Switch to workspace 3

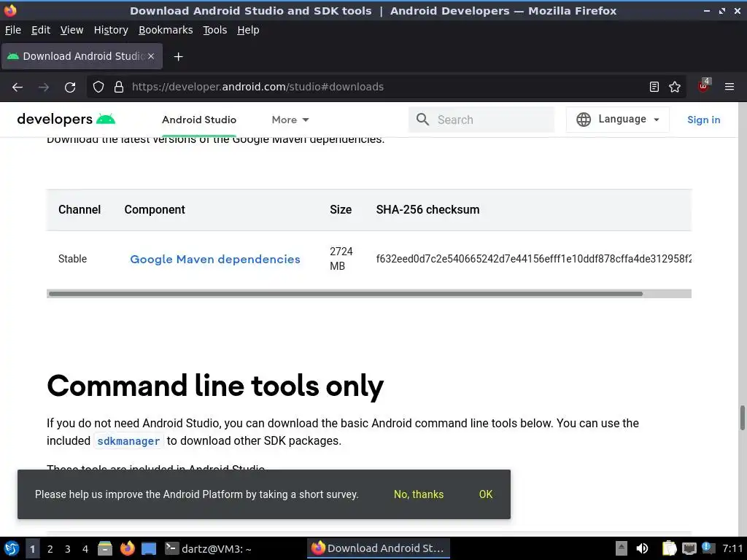pyautogui.click(x=68, y=549)
